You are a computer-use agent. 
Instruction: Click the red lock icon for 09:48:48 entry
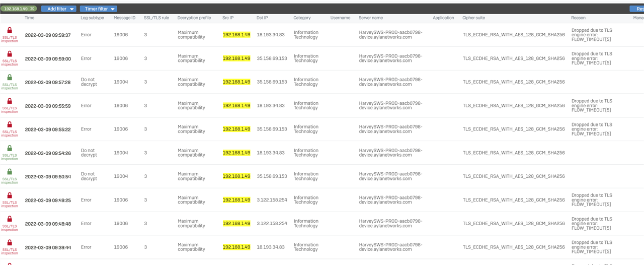(10, 219)
